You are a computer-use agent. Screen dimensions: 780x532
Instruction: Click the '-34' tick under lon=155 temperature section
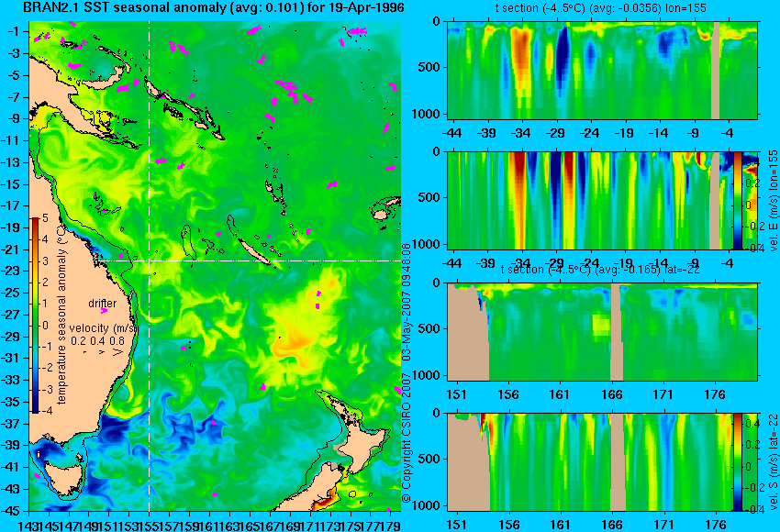coord(520,133)
